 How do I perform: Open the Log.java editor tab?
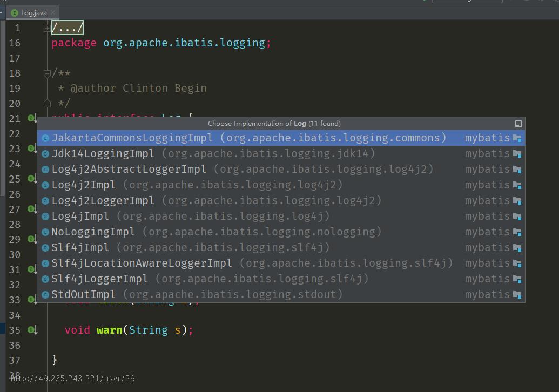33,13
